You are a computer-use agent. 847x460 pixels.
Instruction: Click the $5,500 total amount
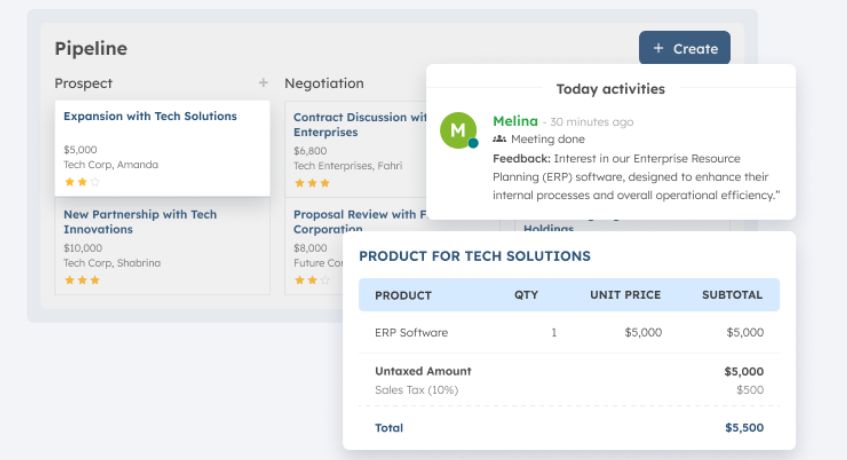(743, 427)
